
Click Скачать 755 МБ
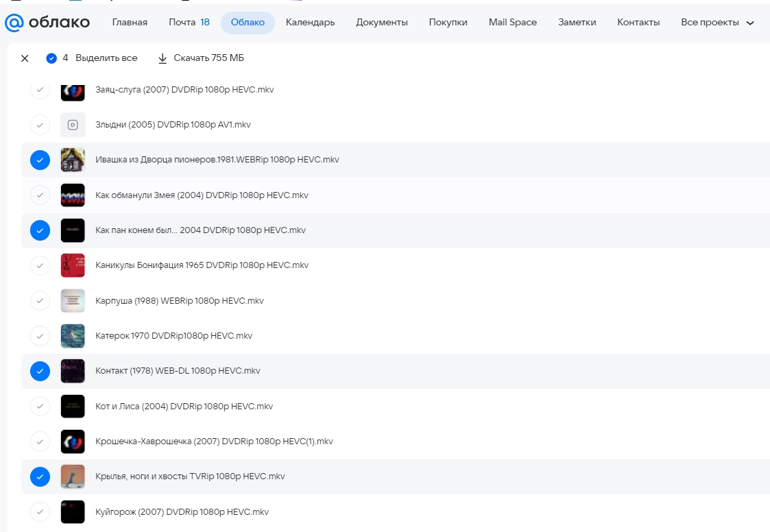coord(208,58)
